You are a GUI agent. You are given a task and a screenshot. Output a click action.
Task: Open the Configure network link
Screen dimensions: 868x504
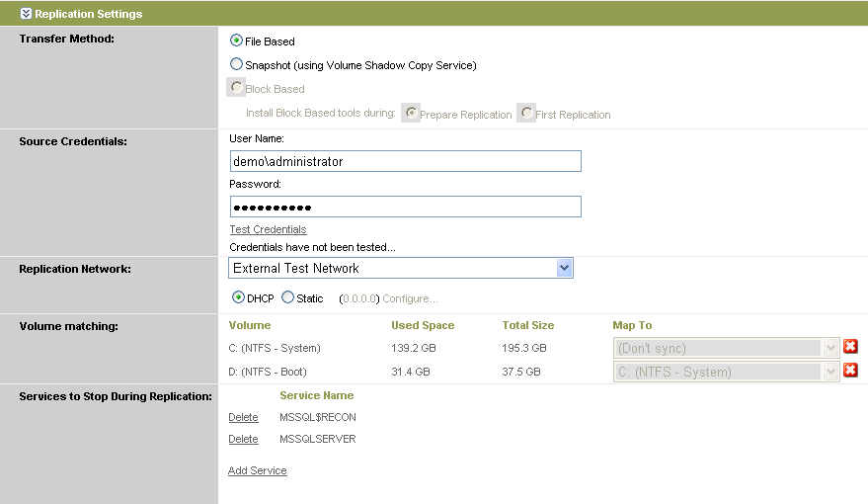[410, 298]
